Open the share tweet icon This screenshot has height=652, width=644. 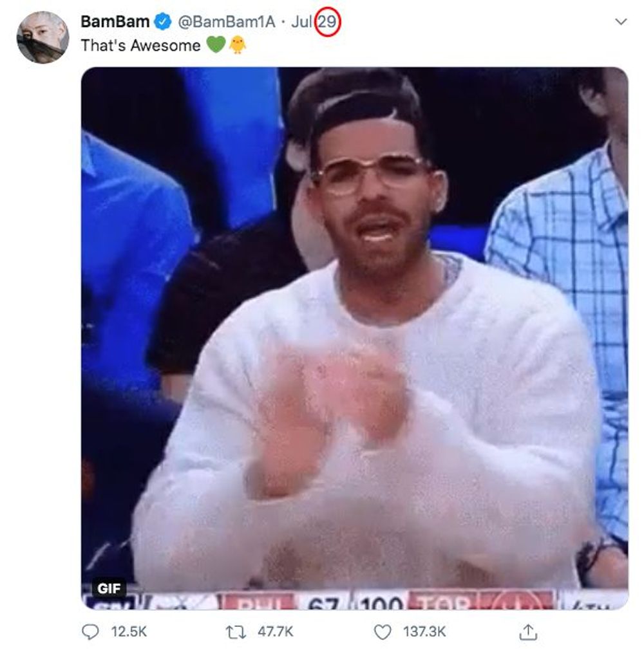[x=528, y=632]
